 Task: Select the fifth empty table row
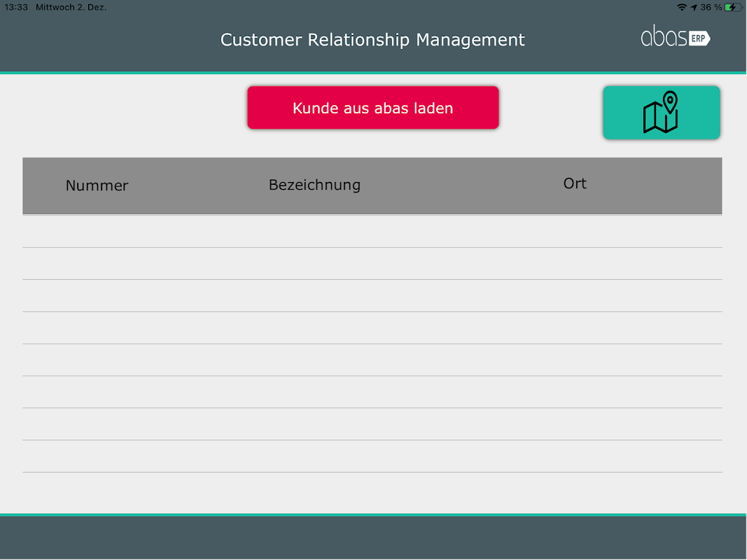tap(372, 360)
